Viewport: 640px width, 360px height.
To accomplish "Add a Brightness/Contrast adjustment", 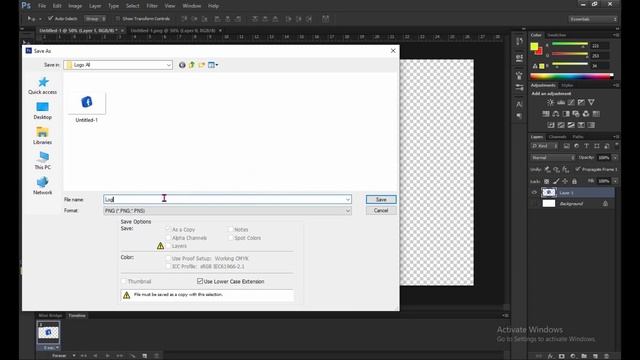I will pyautogui.click(x=551, y=102).
